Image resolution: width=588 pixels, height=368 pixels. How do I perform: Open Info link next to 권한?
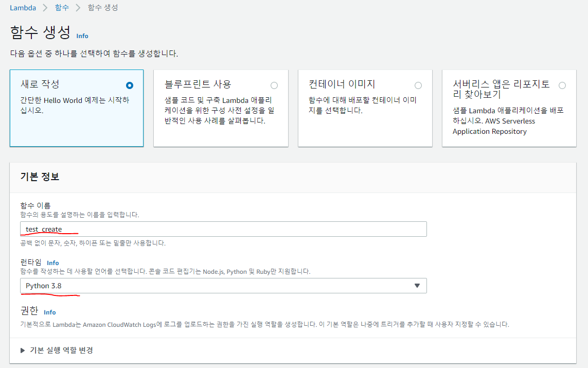49,312
